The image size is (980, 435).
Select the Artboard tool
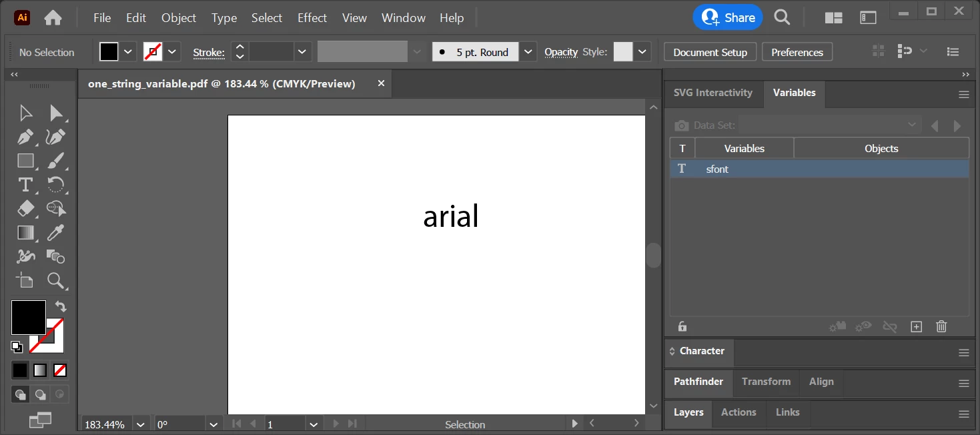(25, 280)
